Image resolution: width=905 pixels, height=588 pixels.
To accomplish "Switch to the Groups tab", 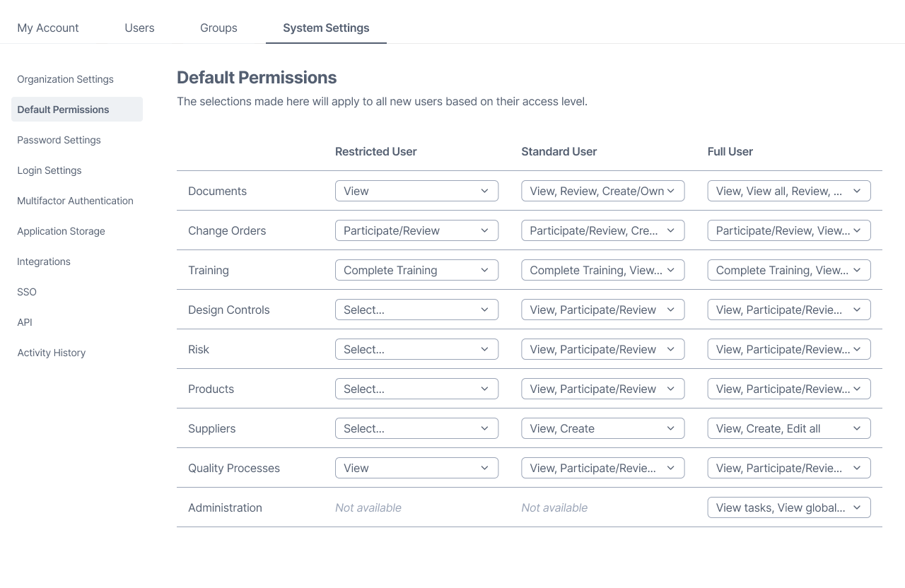I will (218, 28).
